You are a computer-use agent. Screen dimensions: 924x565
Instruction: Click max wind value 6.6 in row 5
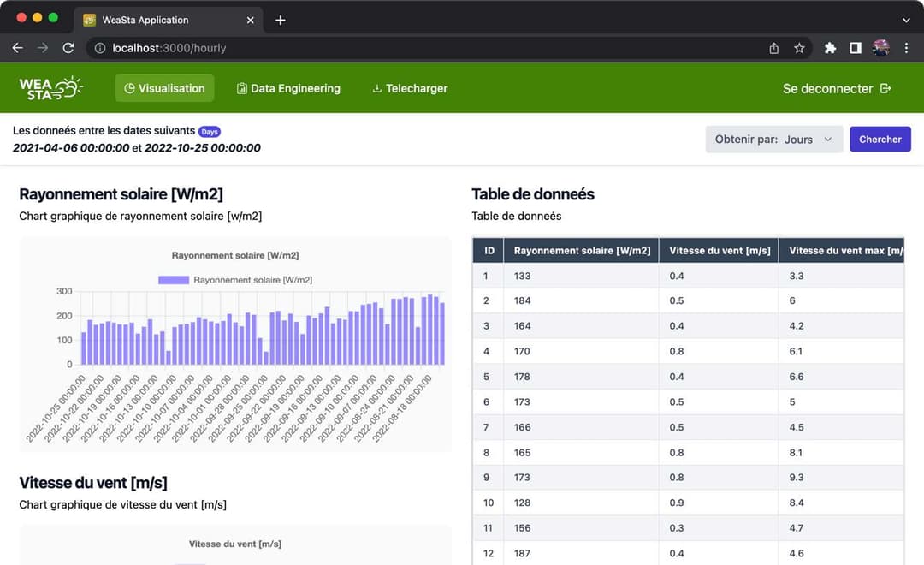797,377
